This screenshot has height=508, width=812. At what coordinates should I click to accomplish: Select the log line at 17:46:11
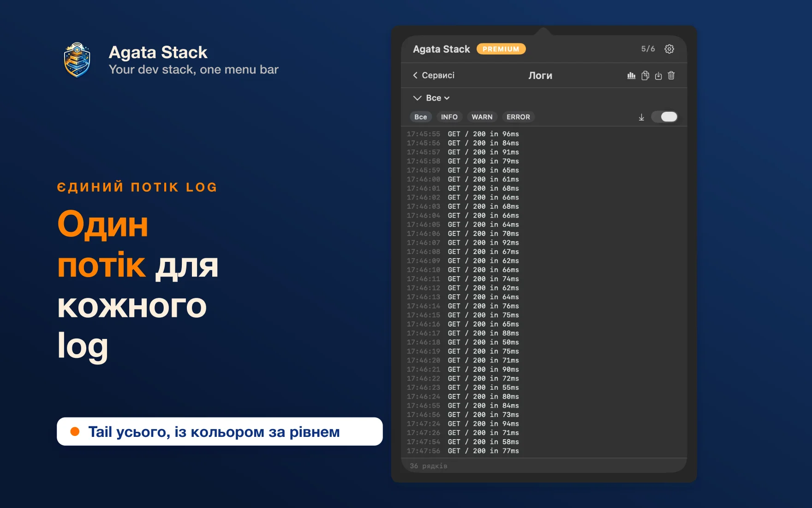click(463, 279)
